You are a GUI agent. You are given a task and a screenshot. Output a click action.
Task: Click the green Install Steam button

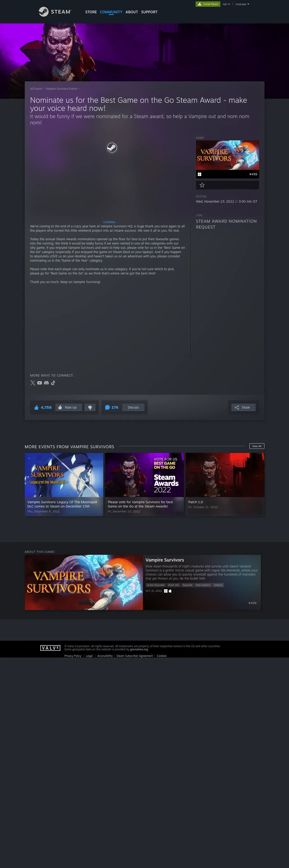pos(208,4)
